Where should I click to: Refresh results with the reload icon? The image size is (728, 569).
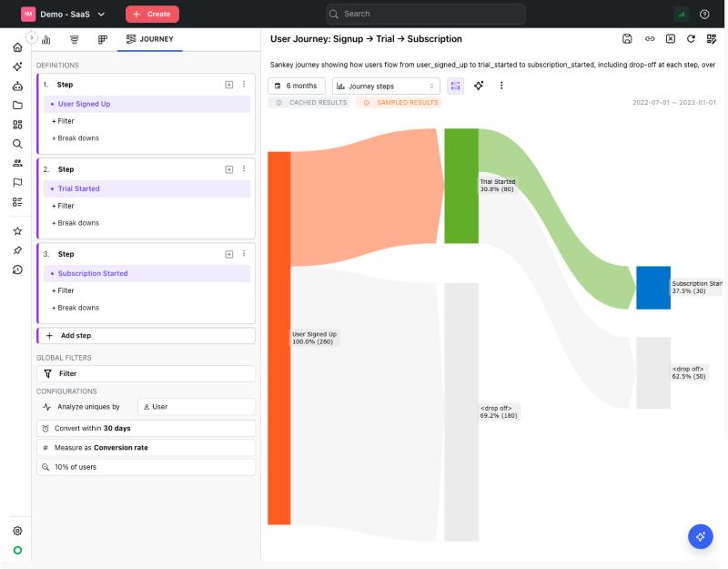tap(691, 39)
